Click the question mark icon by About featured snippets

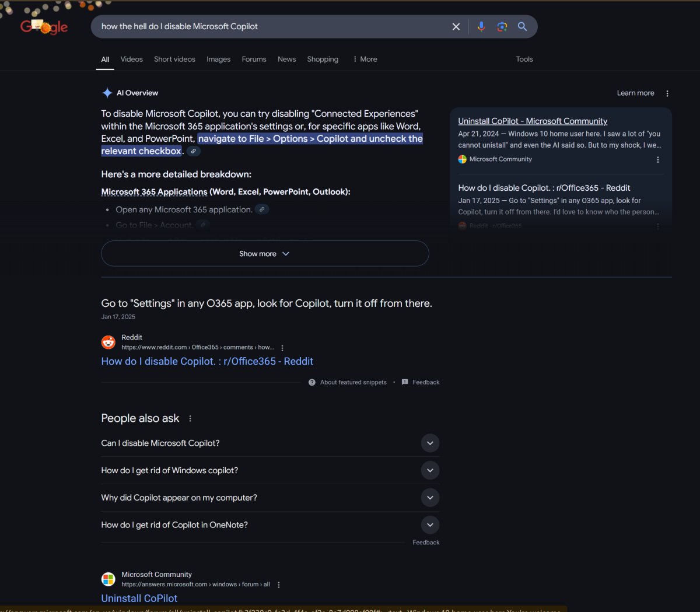312,382
